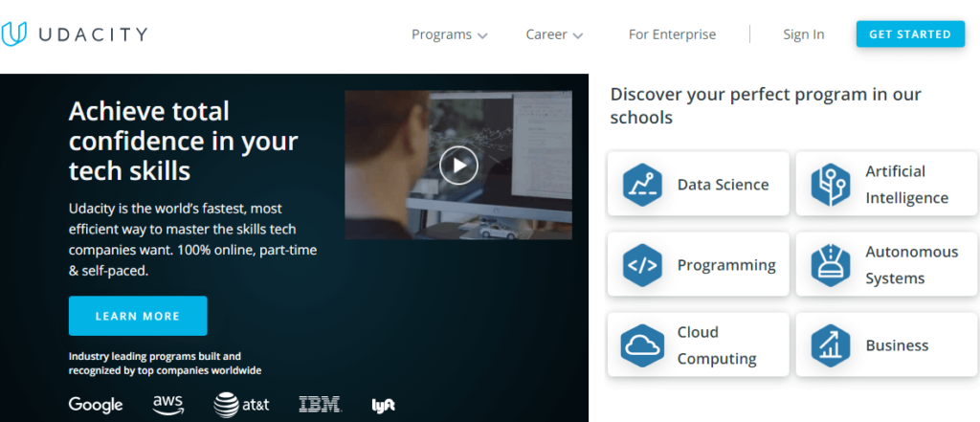Open the Career menu
This screenshot has width=980, height=422.
click(554, 35)
